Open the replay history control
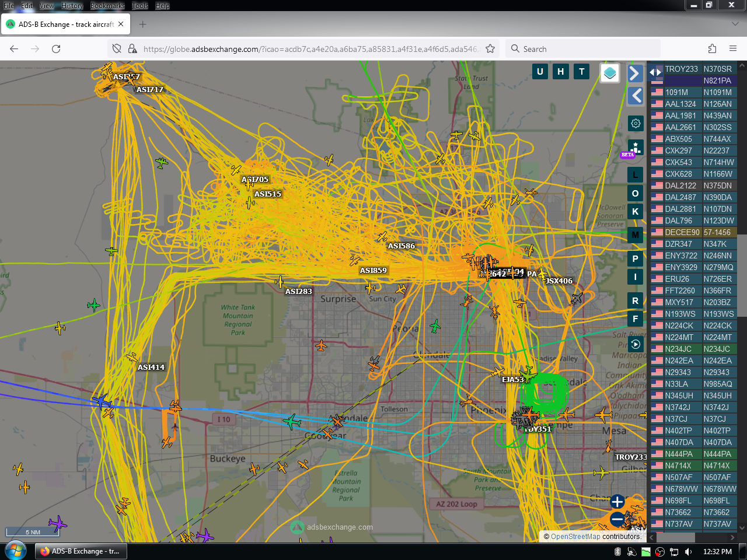 pyautogui.click(x=636, y=344)
